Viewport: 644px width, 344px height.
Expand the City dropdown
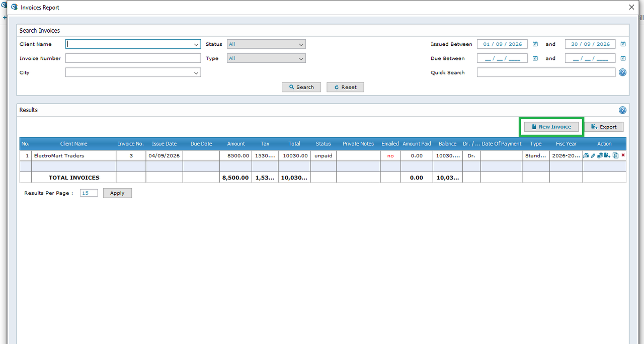(196, 73)
